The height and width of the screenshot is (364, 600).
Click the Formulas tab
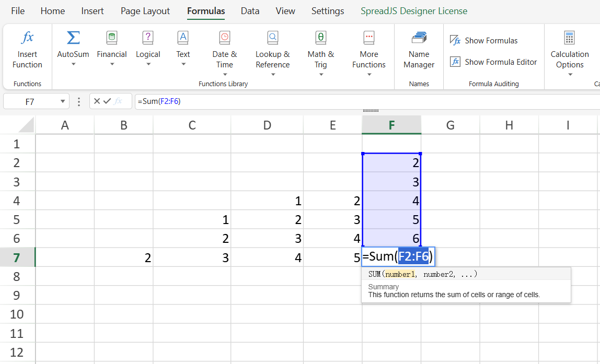pyautogui.click(x=206, y=11)
